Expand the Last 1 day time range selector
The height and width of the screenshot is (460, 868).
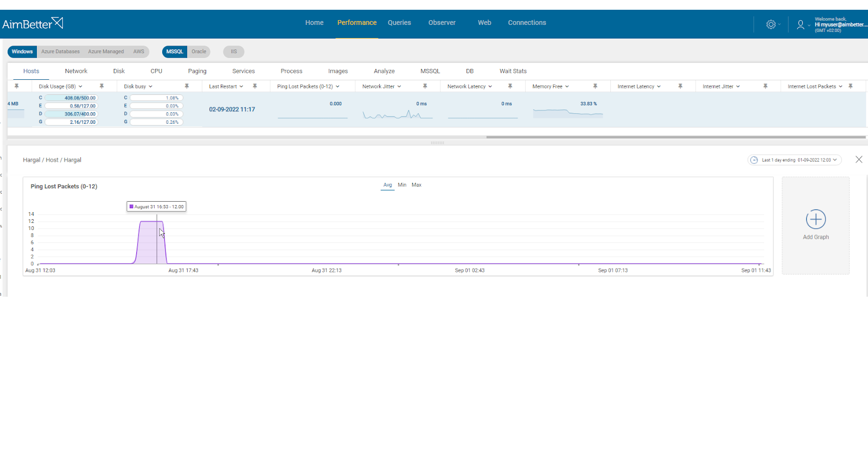795,160
